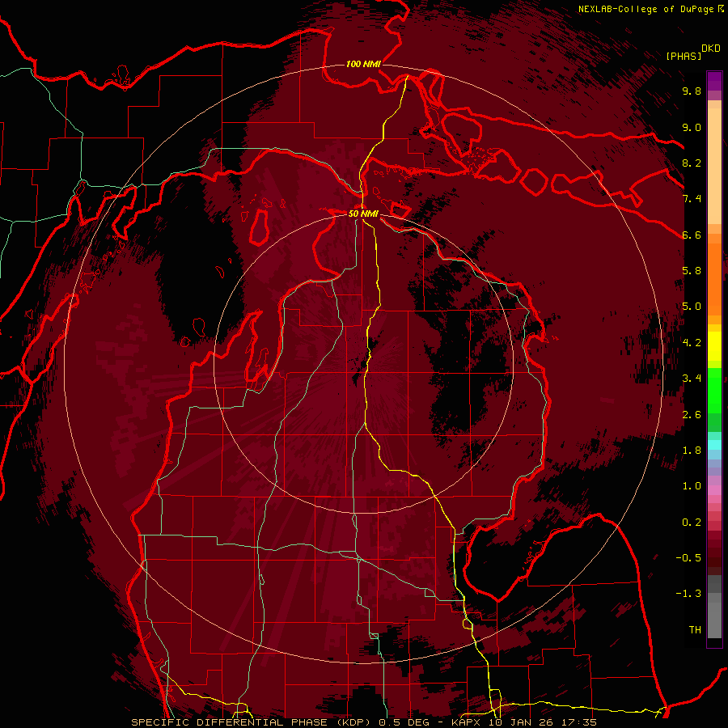Select the yellow segment of the color bar
The image size is (728, 728).
click(x=714, y=346)
